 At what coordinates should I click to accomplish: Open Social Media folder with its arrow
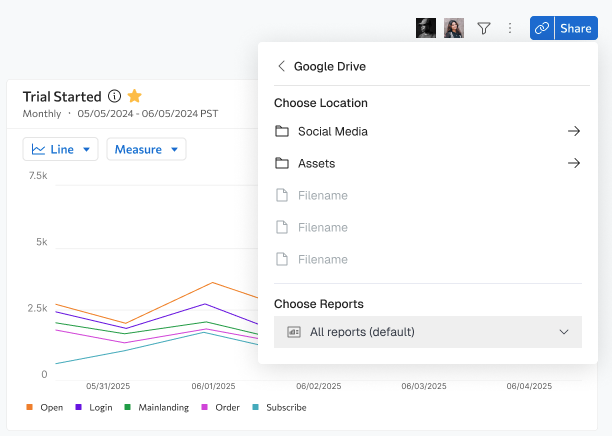(x=573, y=131)
